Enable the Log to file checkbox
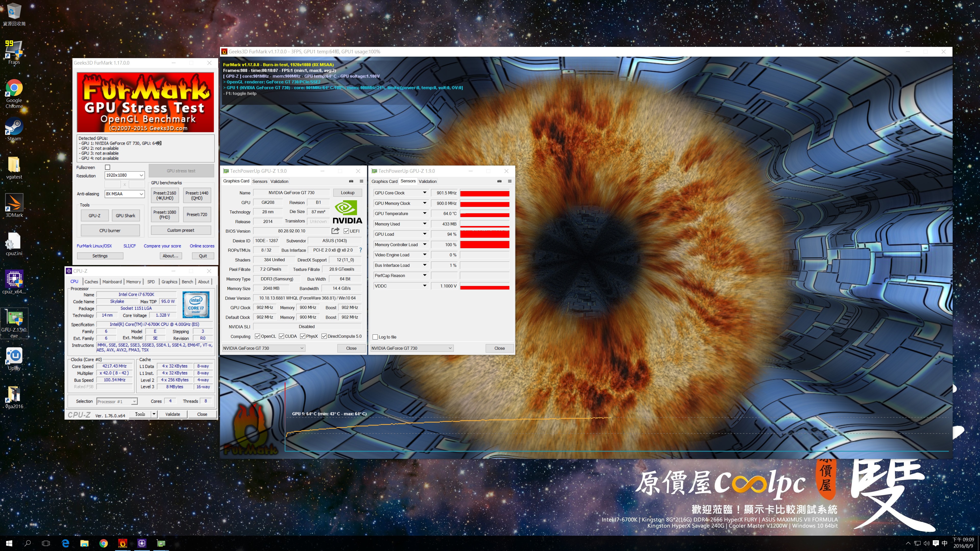The height and width of the screenshot is (551, 980). pyautogui.click(x=375, y=337)
